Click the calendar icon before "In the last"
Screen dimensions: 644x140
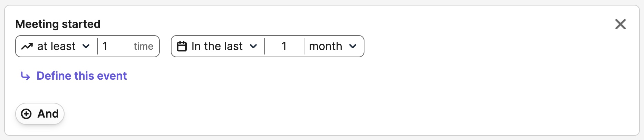pyautogui.click(x=182, y=46)
